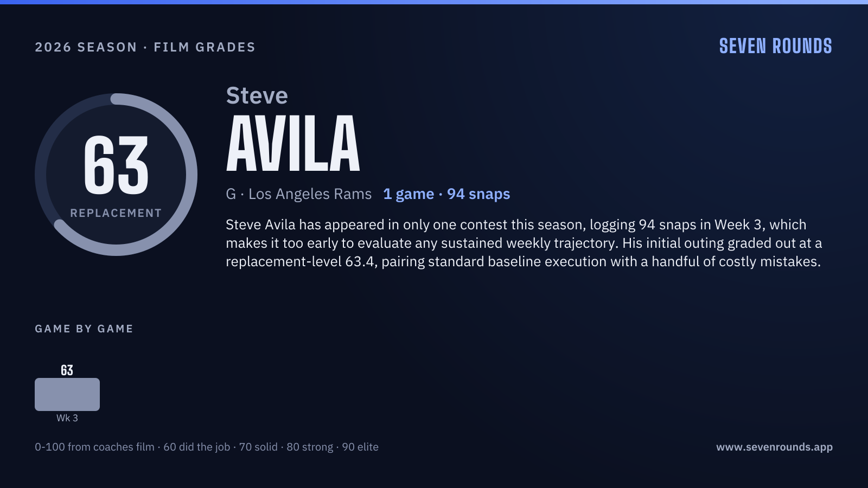The height and width of the screenshot is (488, 868).
Task: Click the 63 value above the bar
Action: tap(67, 370)
